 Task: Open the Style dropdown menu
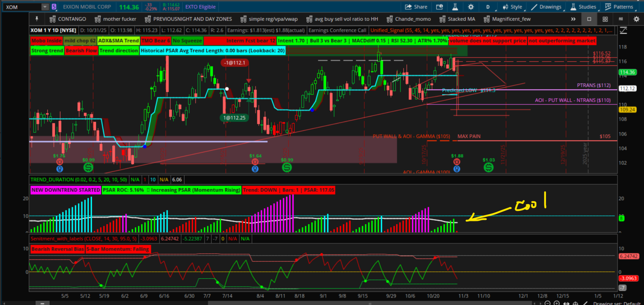[512, 7]
